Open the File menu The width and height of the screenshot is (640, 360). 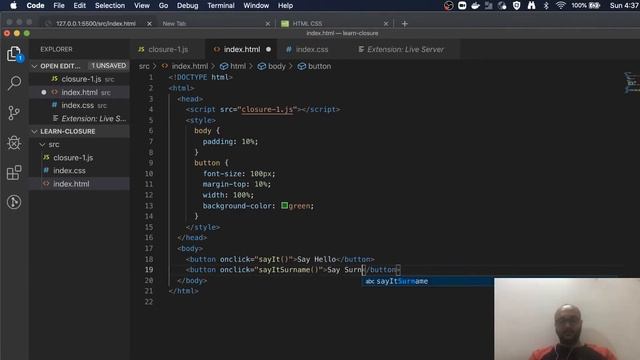(x=59, y=6)
